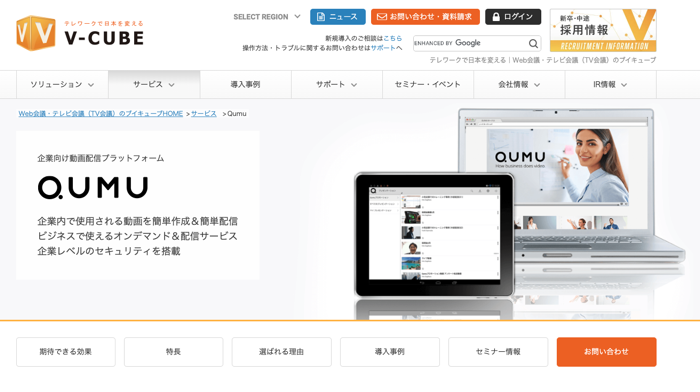The height and width of the screenshot is (392, 700).
Task: Click the お問い合わせ・資料請求 button
Action: [425, 17]
